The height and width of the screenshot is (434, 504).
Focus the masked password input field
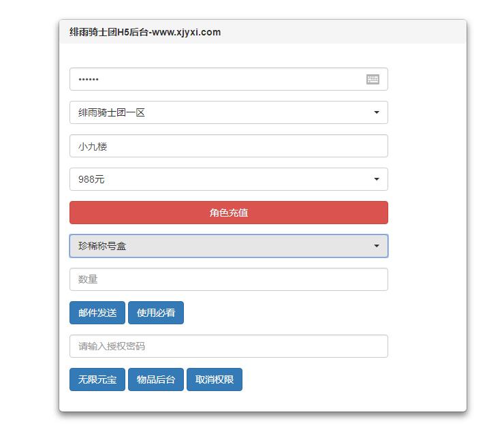click(x=218, y=79)
